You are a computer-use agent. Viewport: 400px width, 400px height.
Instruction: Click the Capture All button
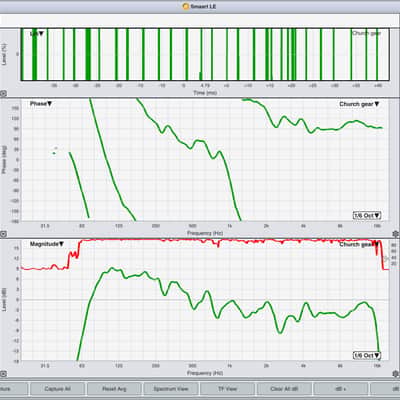point(58,389)
